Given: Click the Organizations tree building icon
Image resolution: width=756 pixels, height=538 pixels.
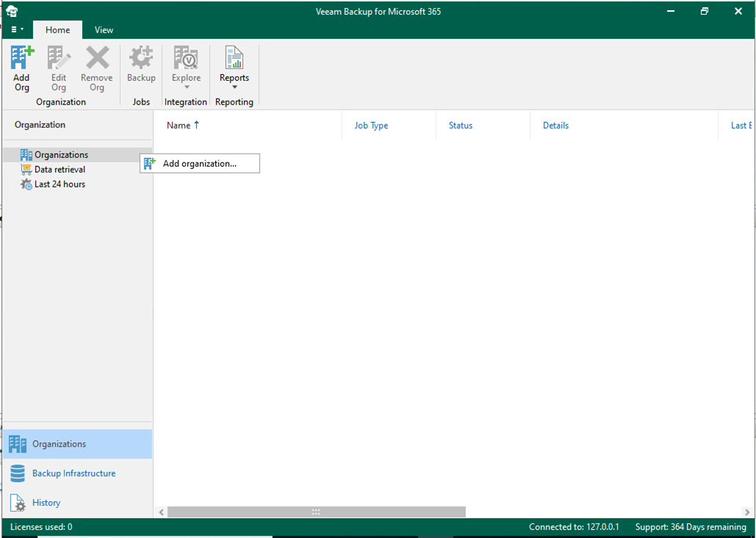Looking at the screenshot, I should tap(26, 155).
